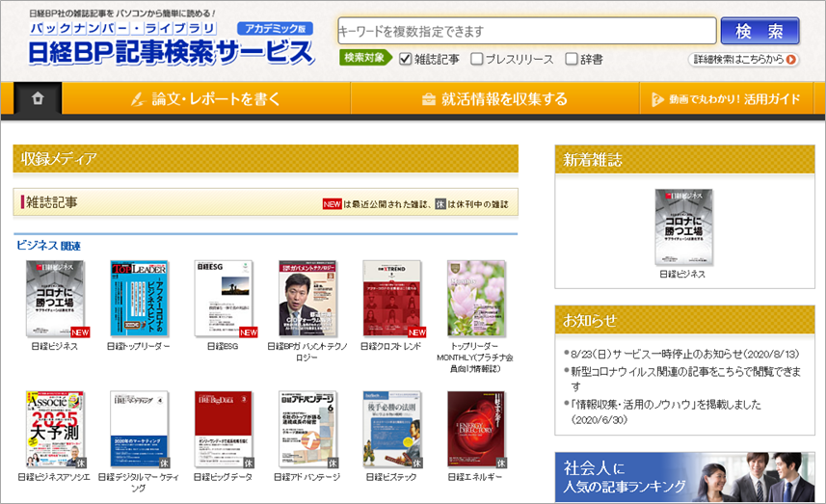The height and width of the screenshot is (504, 826).
Task: Open トップリーダーMONTHLY flower cover
Action: (476, 299)
